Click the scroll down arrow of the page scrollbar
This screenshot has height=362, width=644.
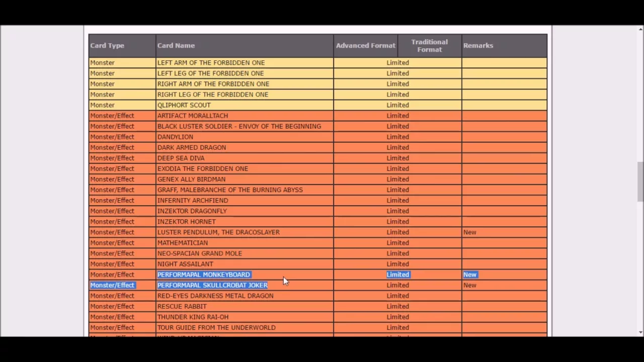tap(640, 332)
